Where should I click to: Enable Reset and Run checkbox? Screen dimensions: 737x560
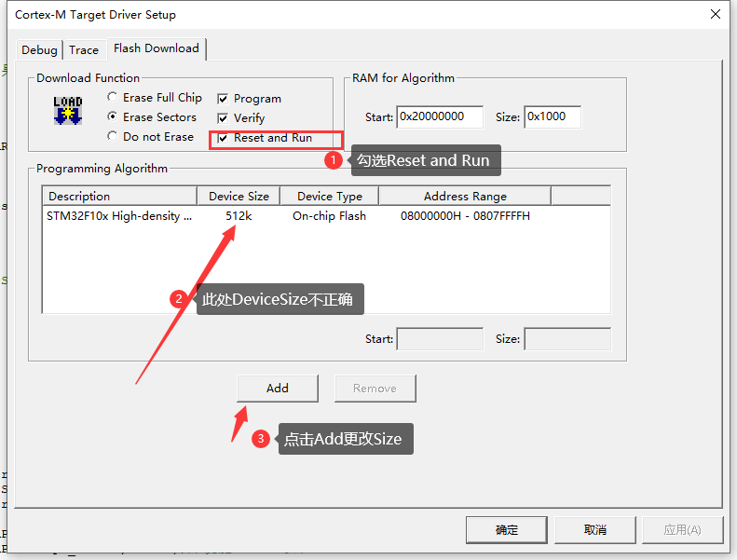point(266,138)
